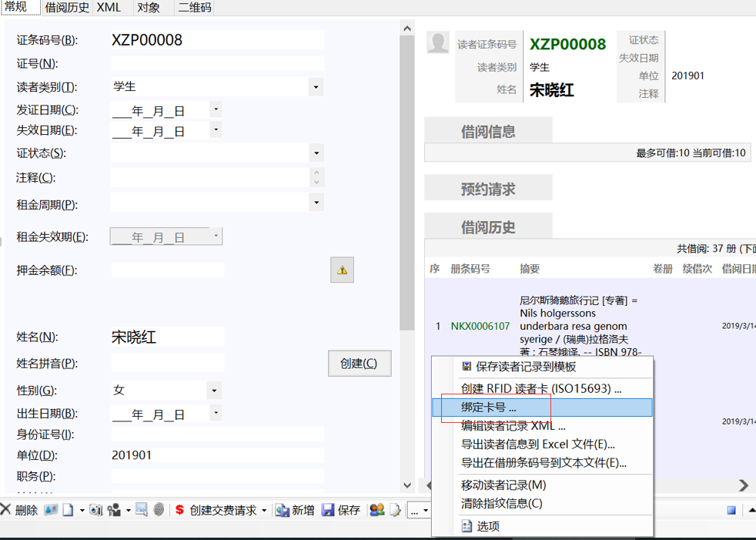Click the picture image icon in toolbar
The image size is (756, 540).
point(142,510)
